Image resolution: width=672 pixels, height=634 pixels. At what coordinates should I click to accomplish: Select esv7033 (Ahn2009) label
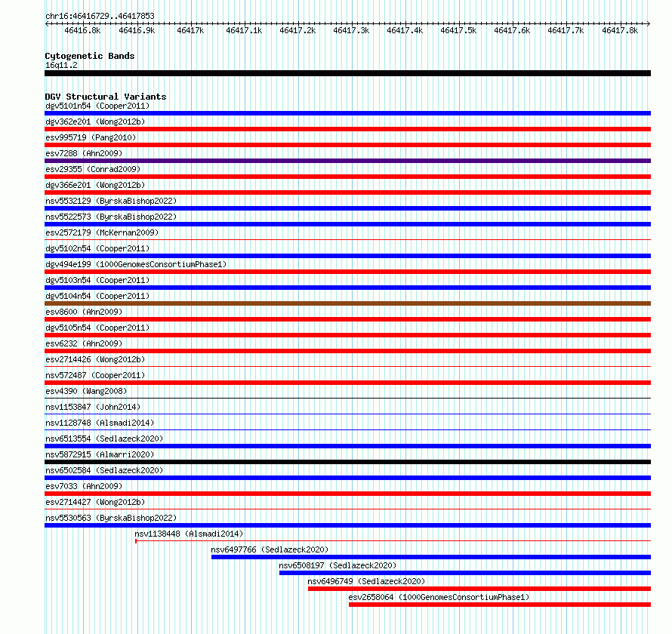point(84,486)
